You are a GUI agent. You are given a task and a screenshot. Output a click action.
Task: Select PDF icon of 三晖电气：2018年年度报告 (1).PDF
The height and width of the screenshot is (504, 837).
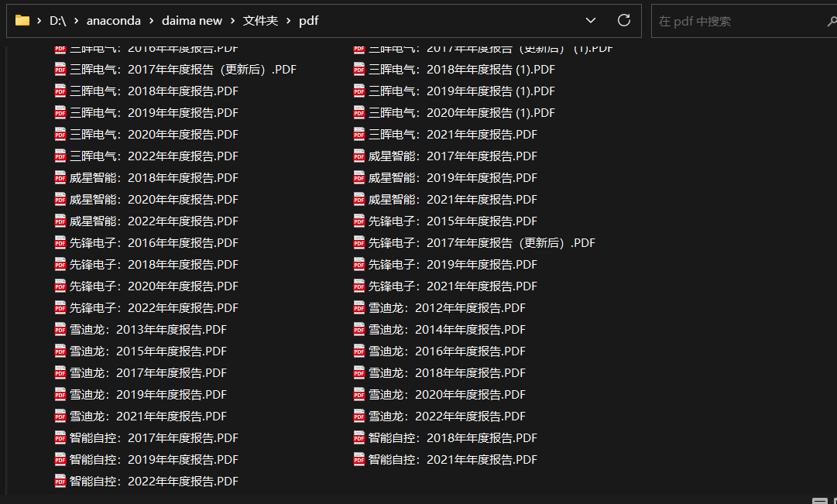(359, 70)
